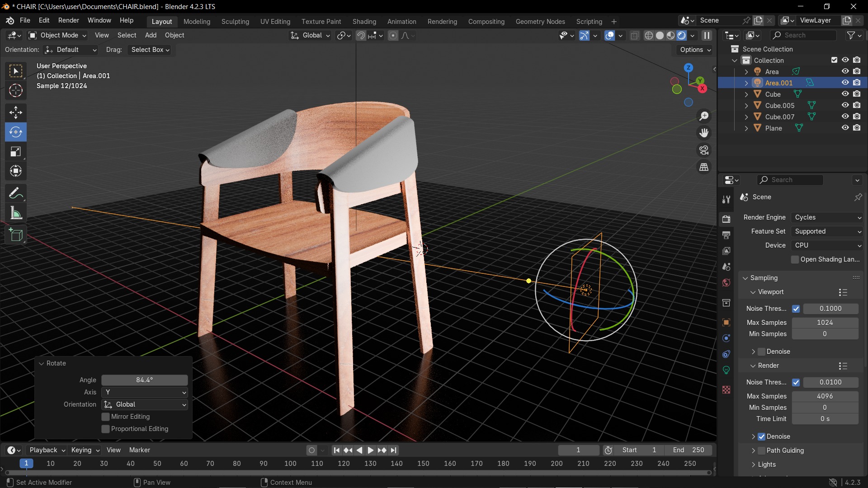Open the Physics properties tab
The width and height of the screenshot is (868, 488).
tap(726, 338)
